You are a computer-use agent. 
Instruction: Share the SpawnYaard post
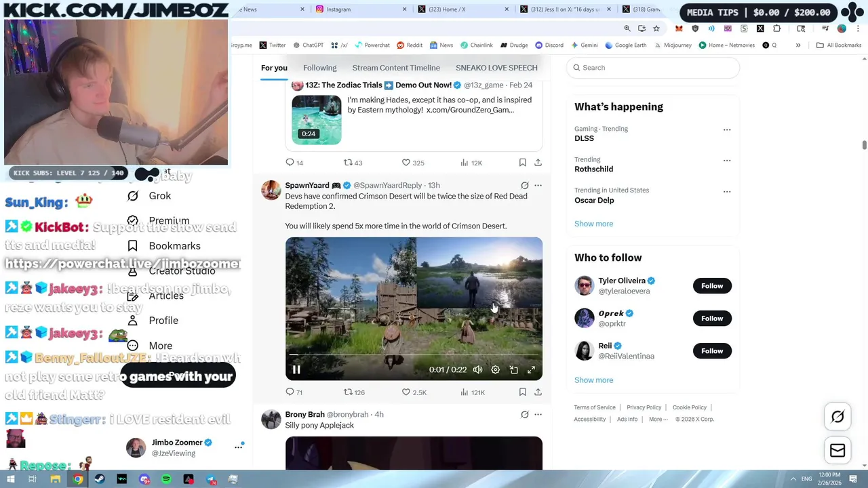coord(538,392)
